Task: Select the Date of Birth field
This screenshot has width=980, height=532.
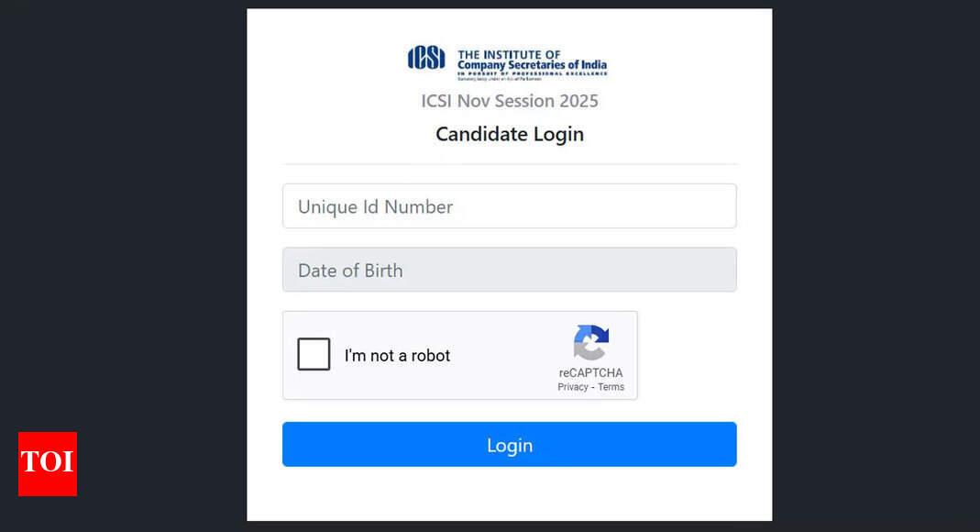Action: tap(510, 270)
